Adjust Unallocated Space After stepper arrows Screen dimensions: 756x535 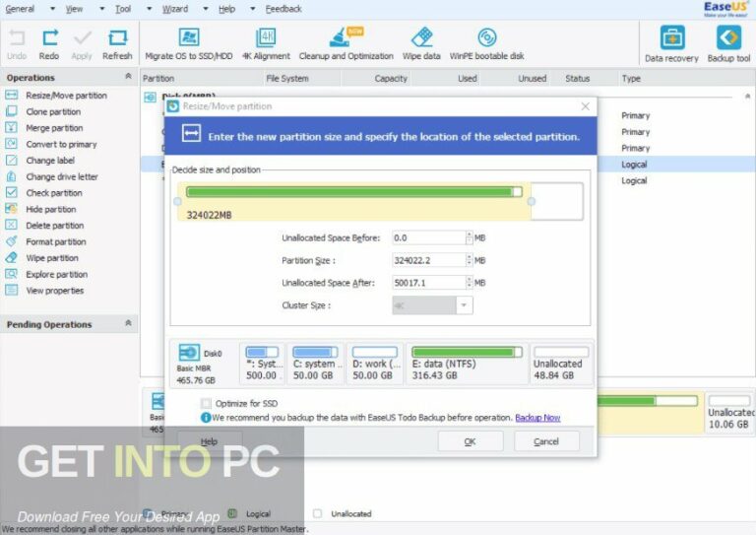click(x=470, y=283)
